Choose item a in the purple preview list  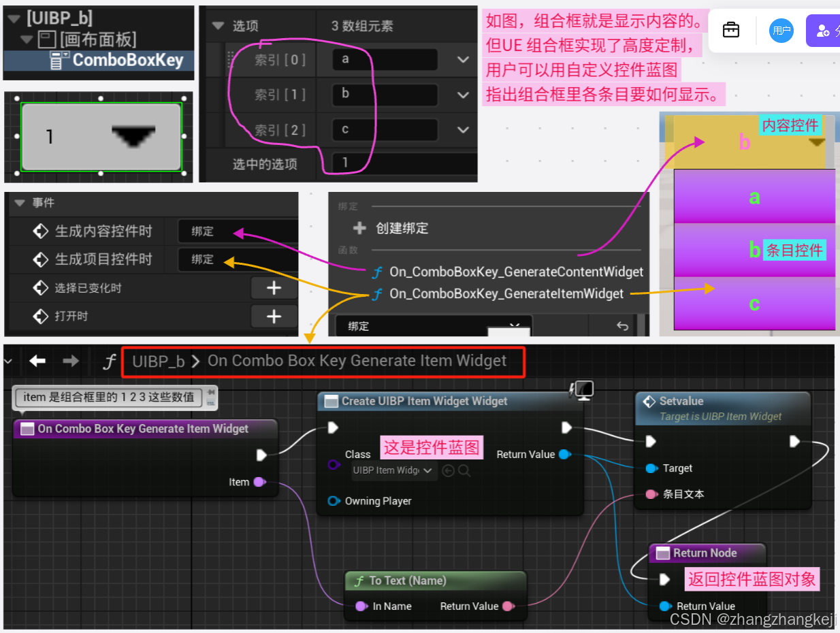point(754,197)
